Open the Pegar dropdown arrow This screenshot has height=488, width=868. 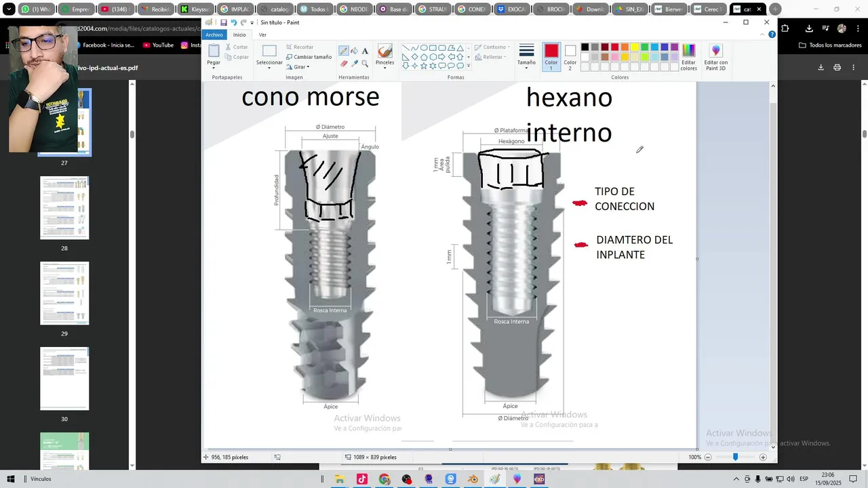pyautogui.click(x=214, y=67)
